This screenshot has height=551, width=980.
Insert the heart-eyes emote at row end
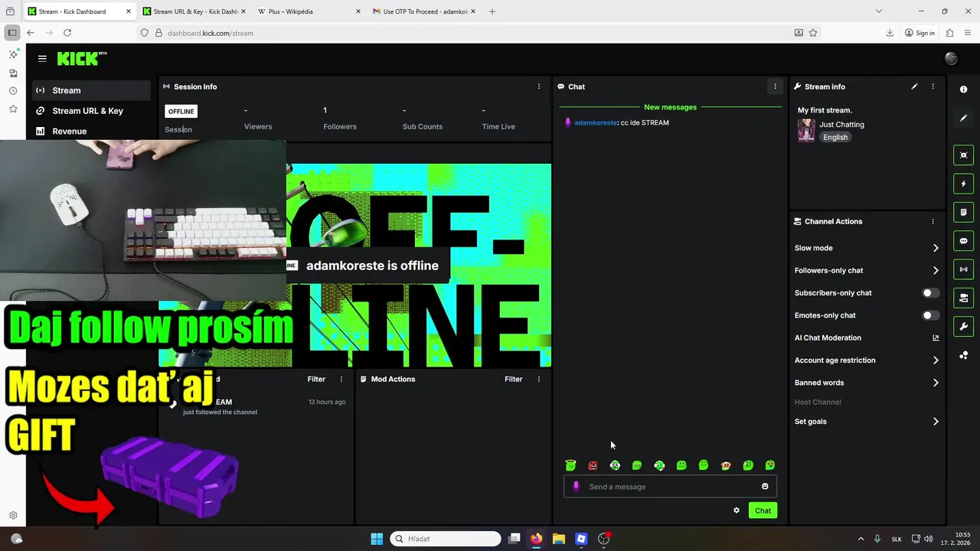point(770,465)
